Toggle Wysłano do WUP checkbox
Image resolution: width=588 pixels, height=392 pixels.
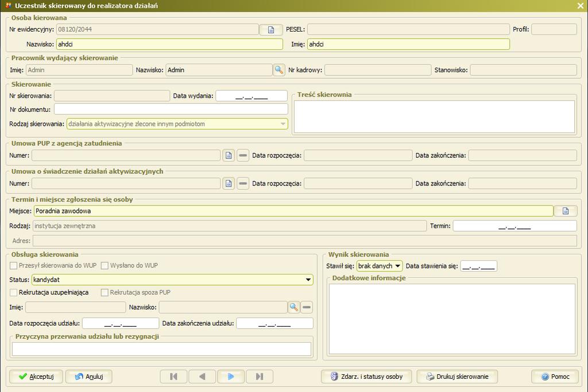coord(105,265)
